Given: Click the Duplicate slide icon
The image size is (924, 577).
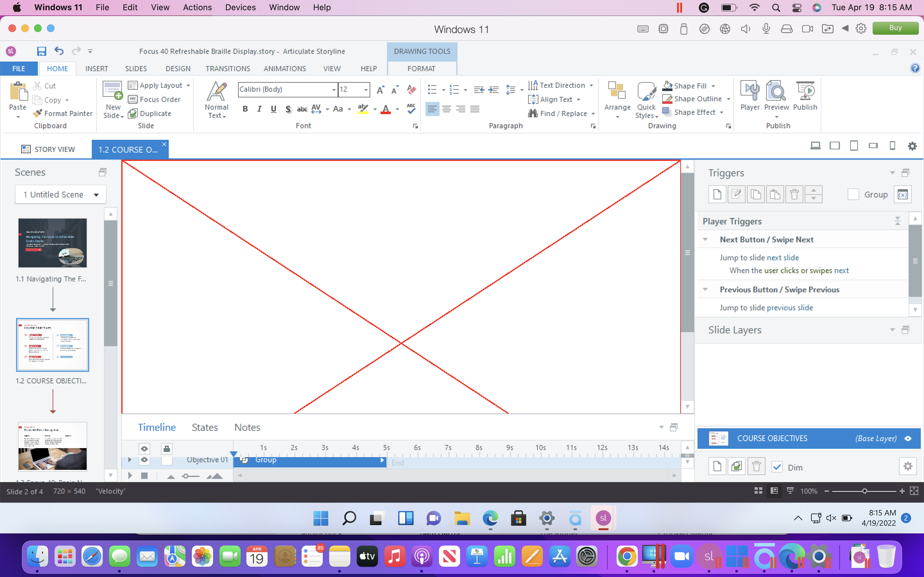Looking at the screenshot, I should (133, 113).
